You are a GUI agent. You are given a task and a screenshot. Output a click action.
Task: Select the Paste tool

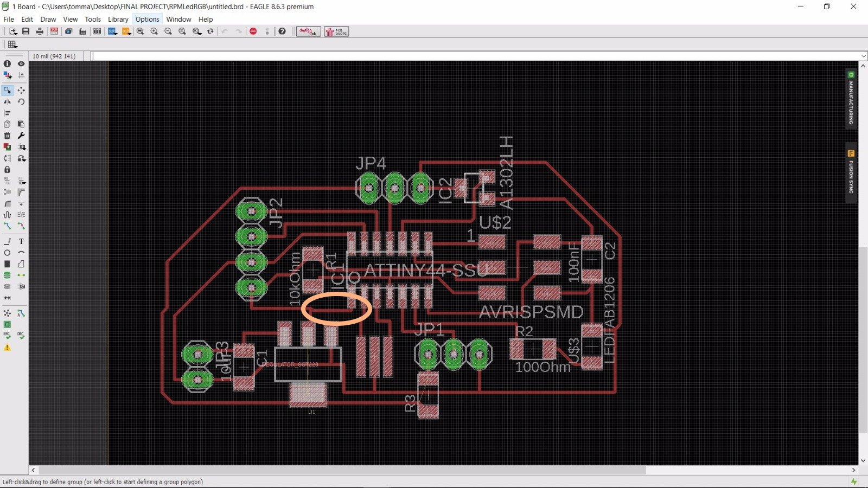coord(21,124)
